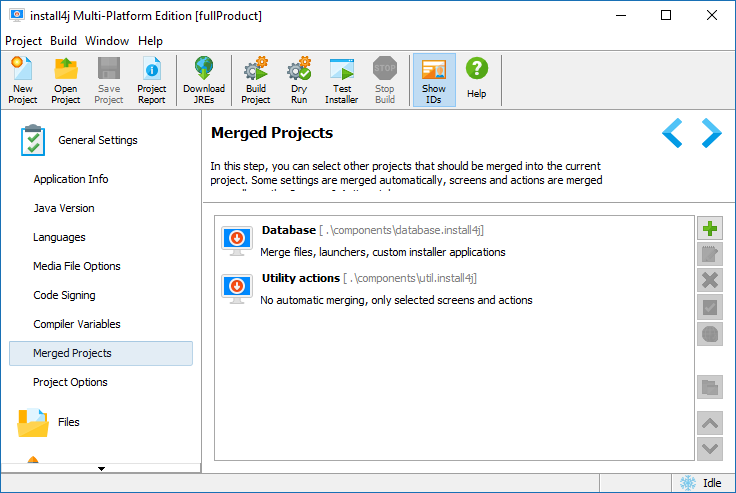Click the checkmark icon beside list
This screenshot has height=493, width=736.
pos(710,308)
